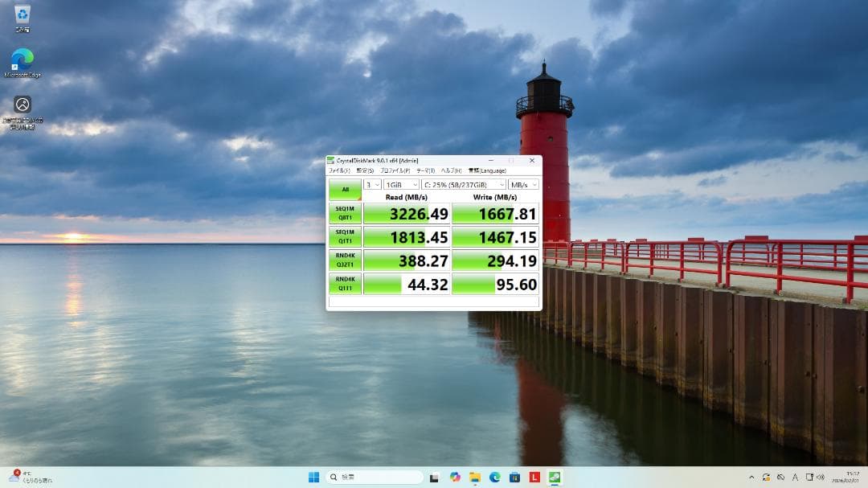Viewport: 868px width, 488px height.
Task: Open File Explorer from the taskbar
Action: (x=475, y=476)
